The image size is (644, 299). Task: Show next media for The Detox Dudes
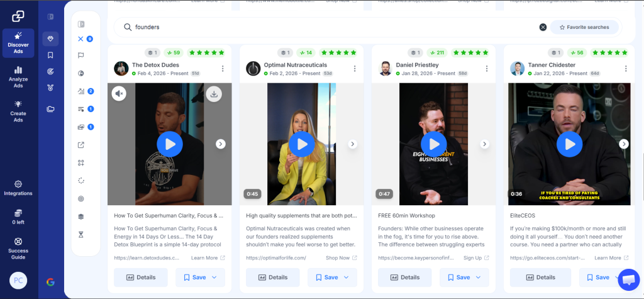click(221, 144)
